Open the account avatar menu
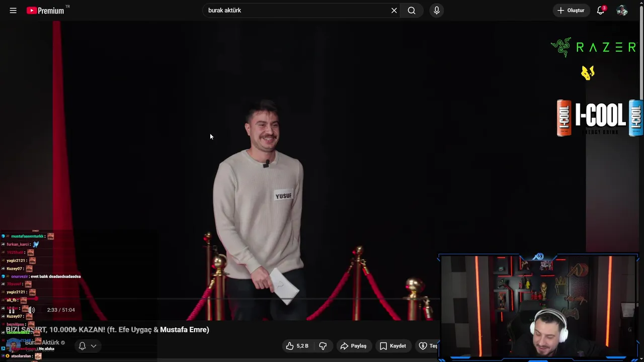 [622, 10]
